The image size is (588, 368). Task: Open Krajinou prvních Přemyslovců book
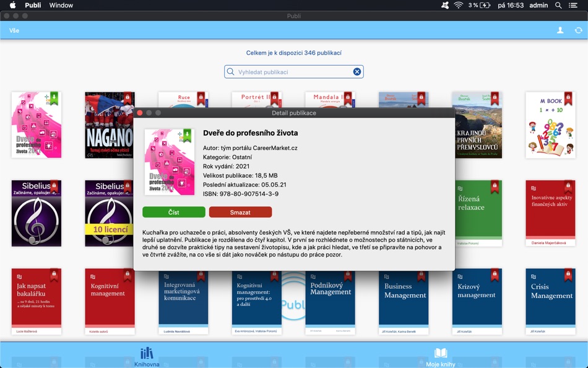pyautogui.click(x=478, y=125)
